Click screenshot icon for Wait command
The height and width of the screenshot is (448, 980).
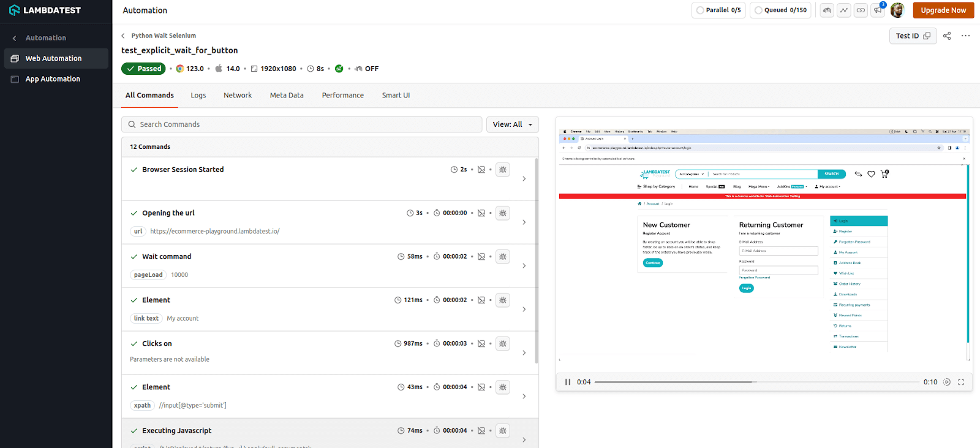481,257
